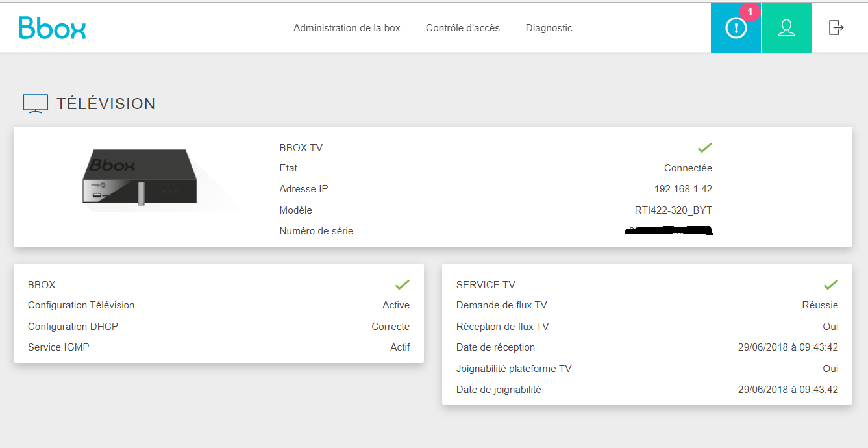This screenshot has width=868, height=448.
Task: Click the Configuration DHCP label
Action: 73,327
